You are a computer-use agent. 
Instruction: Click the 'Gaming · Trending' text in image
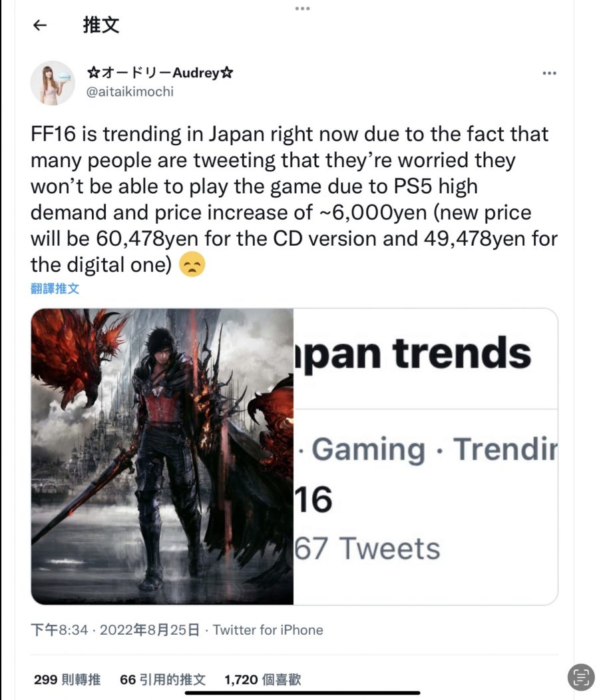point(429,449)
